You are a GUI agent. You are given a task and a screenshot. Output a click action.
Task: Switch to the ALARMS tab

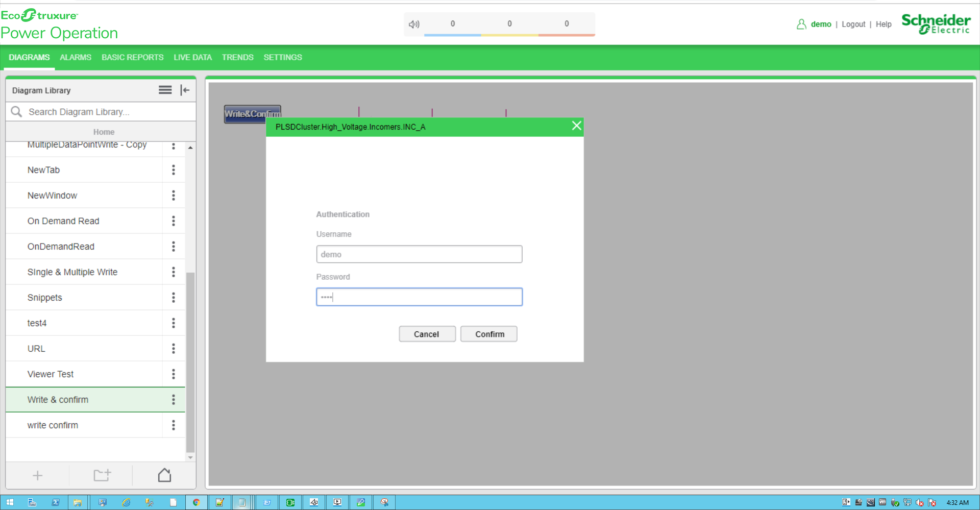(x=76, y=57)
